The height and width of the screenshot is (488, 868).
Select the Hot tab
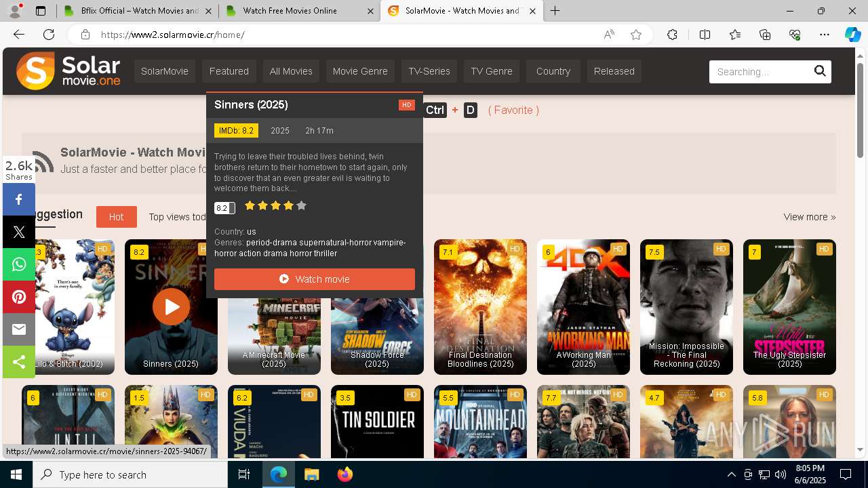pyautogui.click(x=116, y=217)
